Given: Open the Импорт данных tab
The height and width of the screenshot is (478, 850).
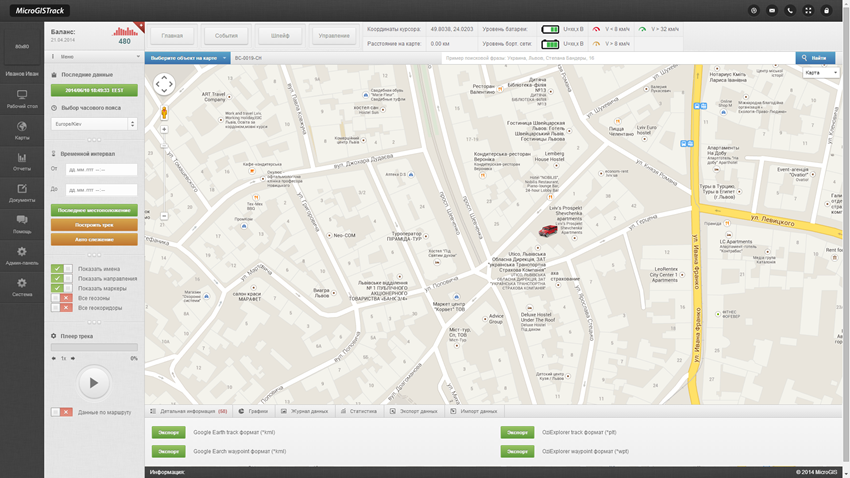Looking at the screenshot, I should [473, 411].
